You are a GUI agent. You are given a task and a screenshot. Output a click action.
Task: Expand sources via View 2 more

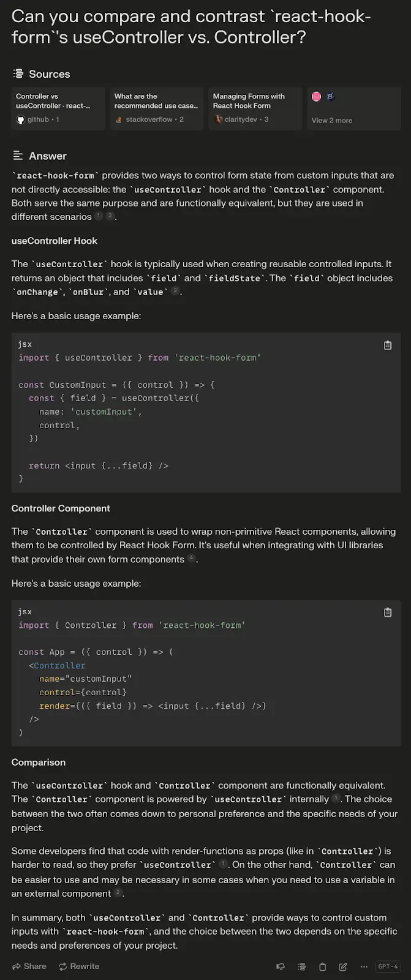tap(332, 121)
